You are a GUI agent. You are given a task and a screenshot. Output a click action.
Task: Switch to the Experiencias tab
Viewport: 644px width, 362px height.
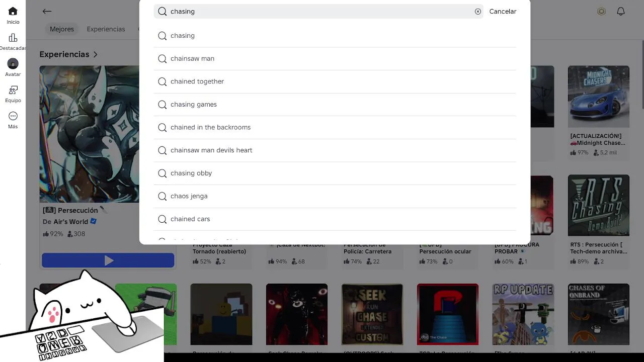click(x=106, y=29)
